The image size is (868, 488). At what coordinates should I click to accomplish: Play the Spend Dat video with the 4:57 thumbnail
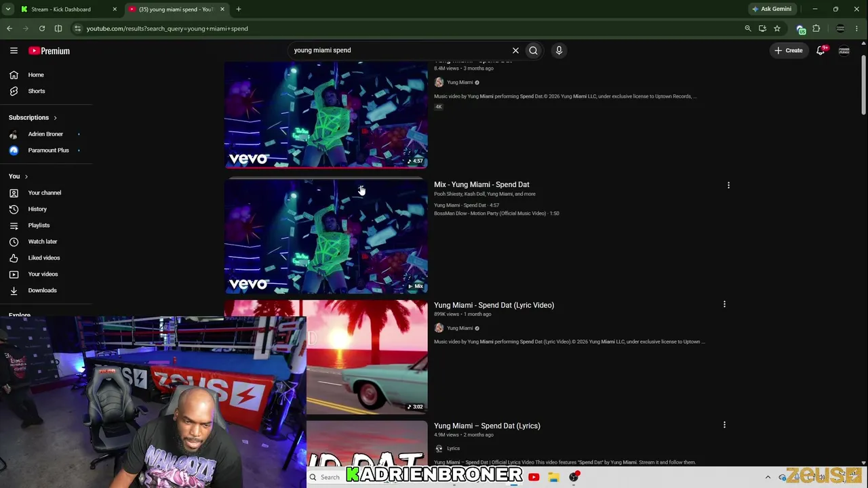pyautogui.click(x=326, y=115)
